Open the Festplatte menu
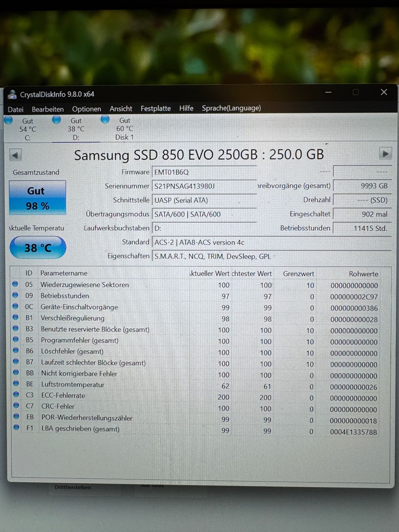Viewport: 399px width, 532px height. [156, 108]
